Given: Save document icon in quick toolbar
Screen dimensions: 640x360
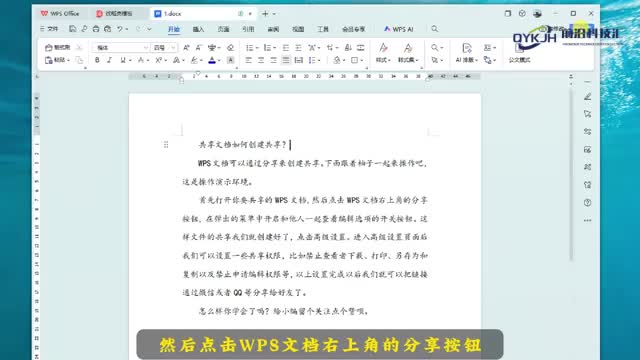Looking at the screenshot, I should tap(72, 29).
